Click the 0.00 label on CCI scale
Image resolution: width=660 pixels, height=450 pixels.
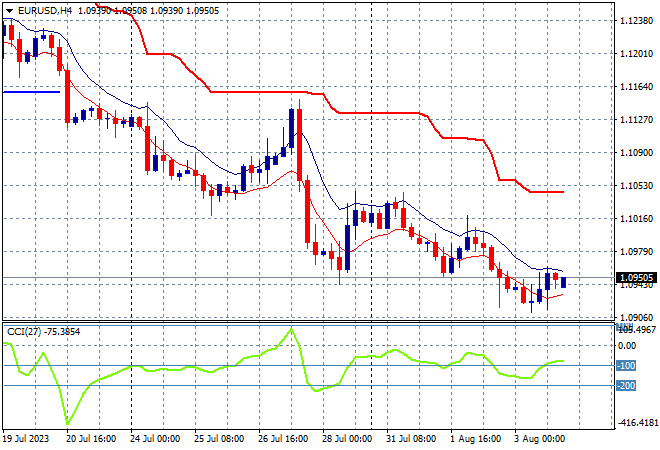tap(628, 346)
